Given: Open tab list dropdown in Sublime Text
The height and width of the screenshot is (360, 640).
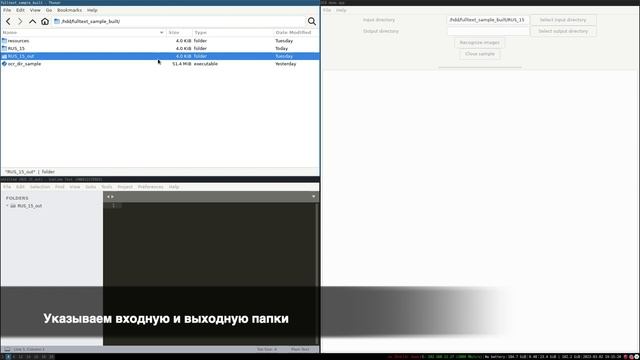Looking at the screenshot, I should pyautogui.click(x=313, y=197).
